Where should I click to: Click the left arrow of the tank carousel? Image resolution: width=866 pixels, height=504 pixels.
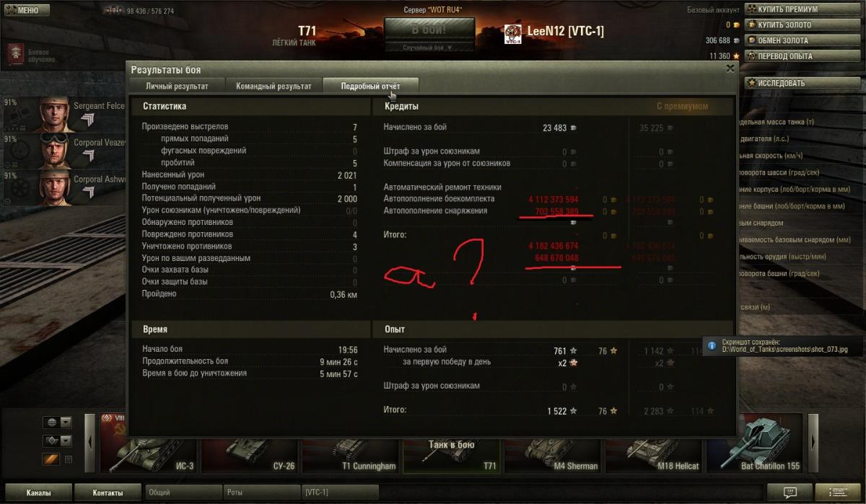pyautogui.click(x=90, y=442)
